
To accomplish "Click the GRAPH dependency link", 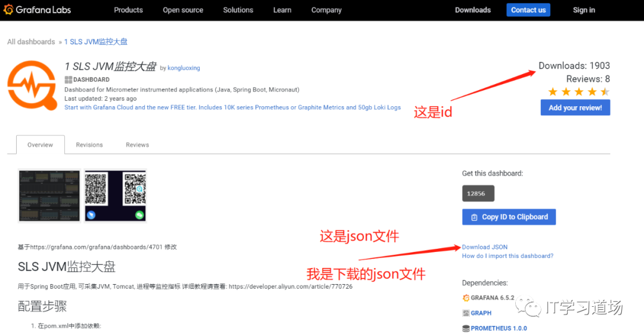I will 481,313.
